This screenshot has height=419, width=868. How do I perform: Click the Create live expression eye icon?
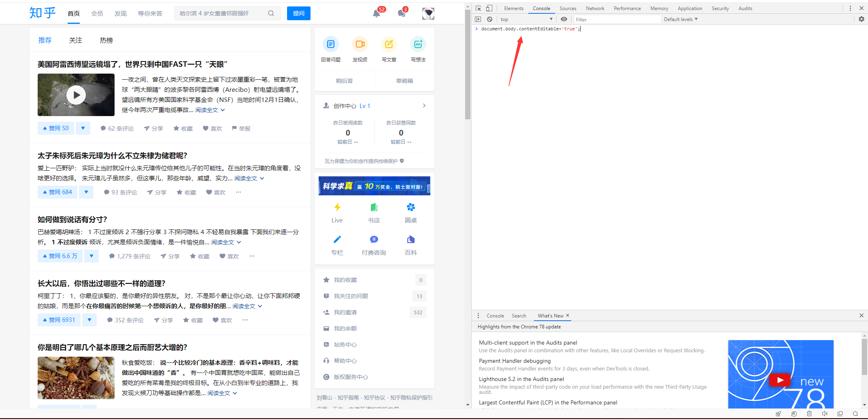(x=564, y=19)
